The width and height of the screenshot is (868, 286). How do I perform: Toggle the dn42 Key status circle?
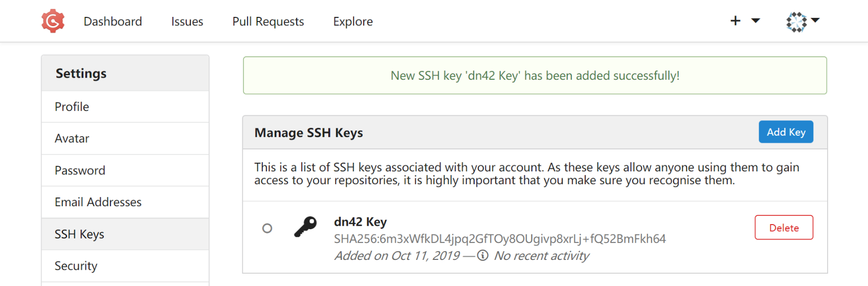coord(267,228)
